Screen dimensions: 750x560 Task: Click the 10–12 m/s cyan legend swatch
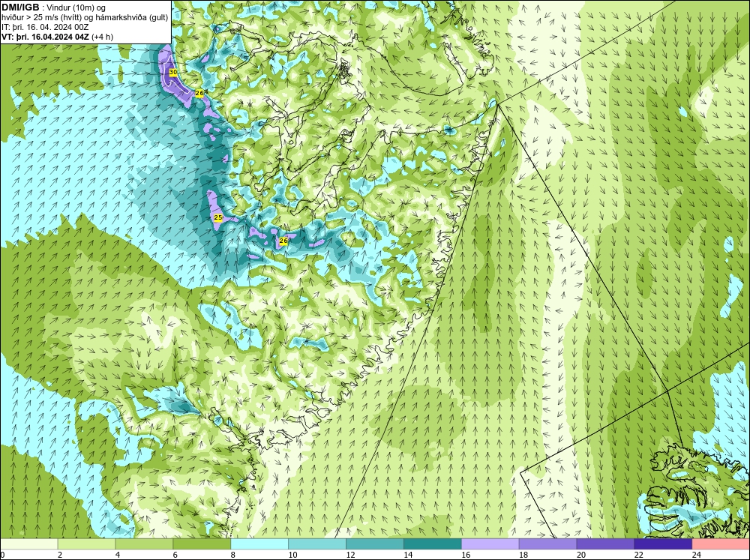tap(317, 544)
